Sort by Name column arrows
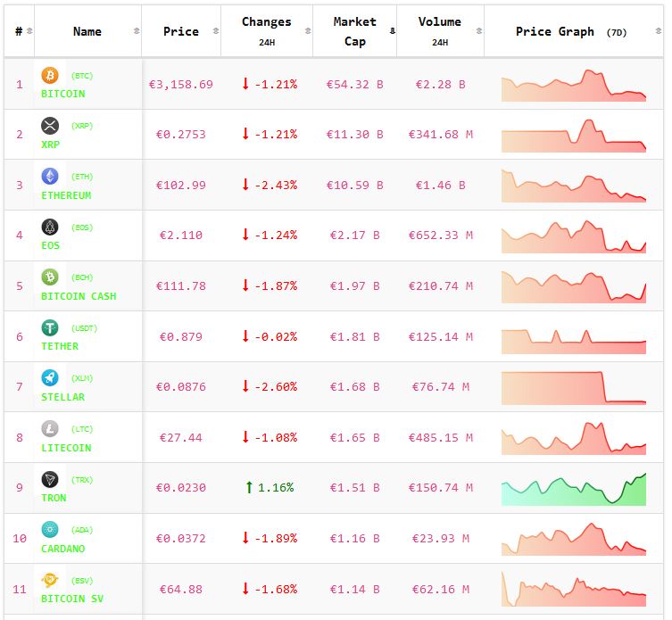 tap(137, 31)
